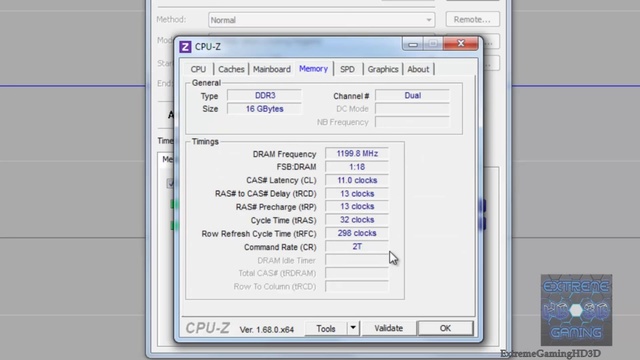Click the 298 clocks tRFC value
The image size is (640, 360).
point(357,233)
